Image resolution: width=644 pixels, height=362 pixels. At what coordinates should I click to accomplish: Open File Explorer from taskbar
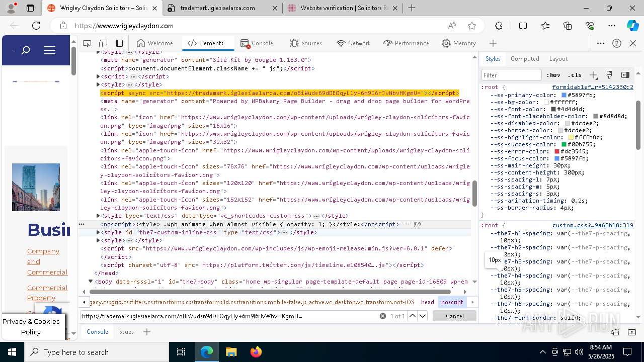231,352
